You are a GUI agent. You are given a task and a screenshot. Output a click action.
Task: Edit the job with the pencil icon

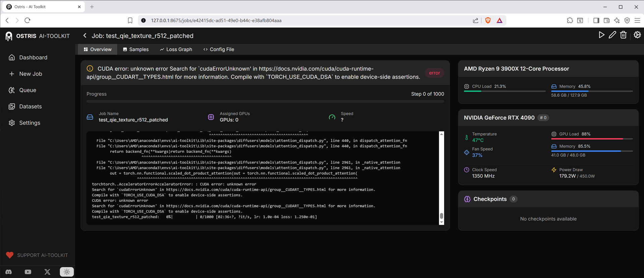tap(612, 35)
